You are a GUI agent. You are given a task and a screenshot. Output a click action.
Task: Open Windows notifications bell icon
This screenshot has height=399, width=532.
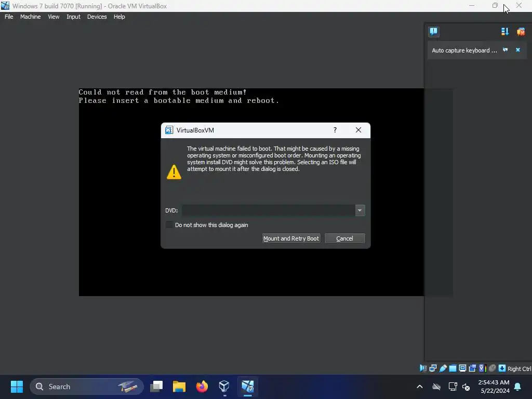[x=518, y=387]
